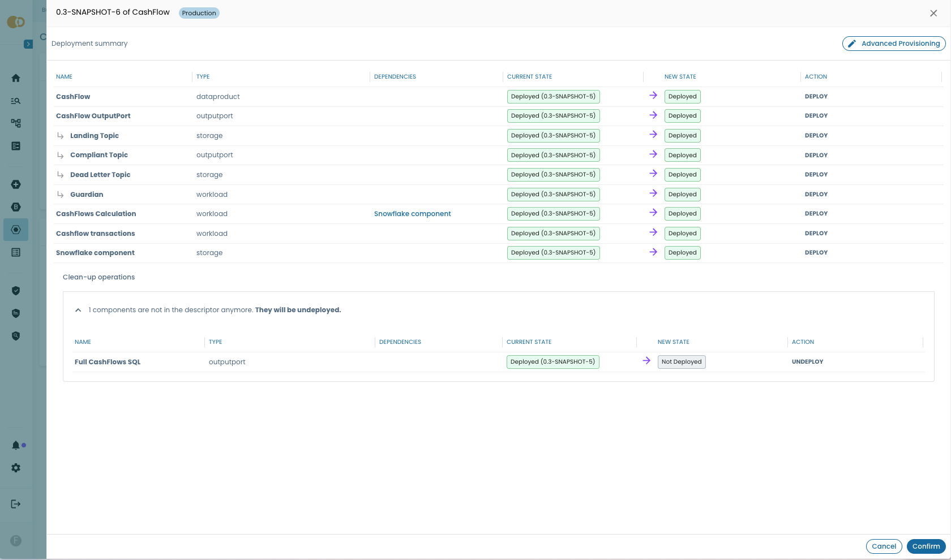The image size is (951, 560).
Task: Click the sub-component arrow beside Guardian
Action: click(x=61, y=195)
